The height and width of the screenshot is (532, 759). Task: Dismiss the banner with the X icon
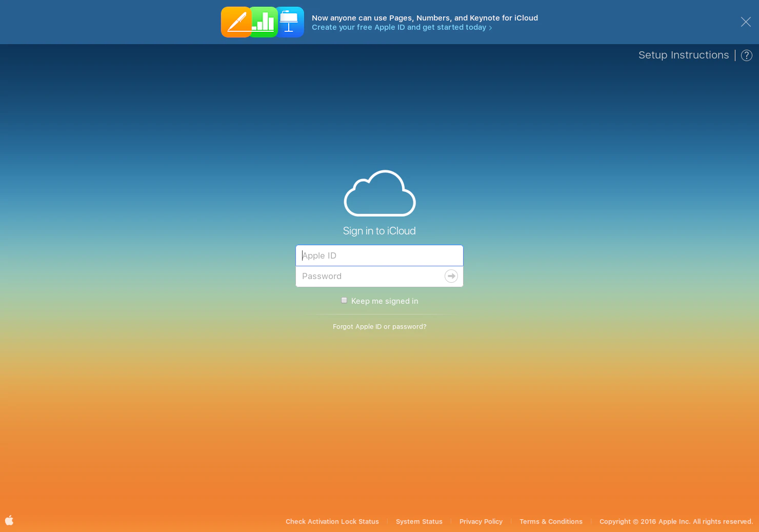(746, 22)
